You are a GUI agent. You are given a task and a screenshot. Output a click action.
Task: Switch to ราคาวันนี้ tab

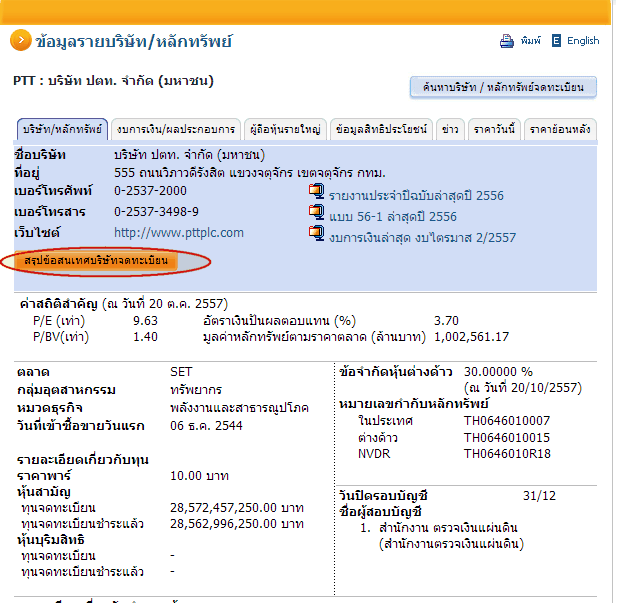pos(494,129)
